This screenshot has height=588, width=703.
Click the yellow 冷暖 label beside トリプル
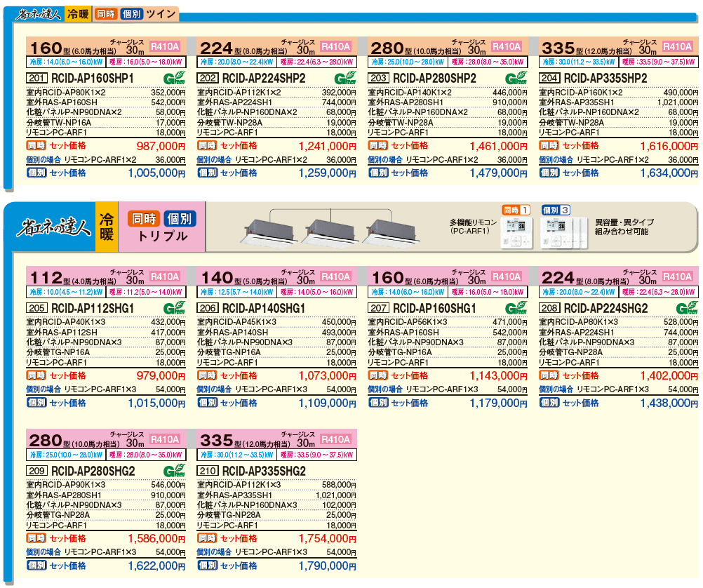pos(107,227)
